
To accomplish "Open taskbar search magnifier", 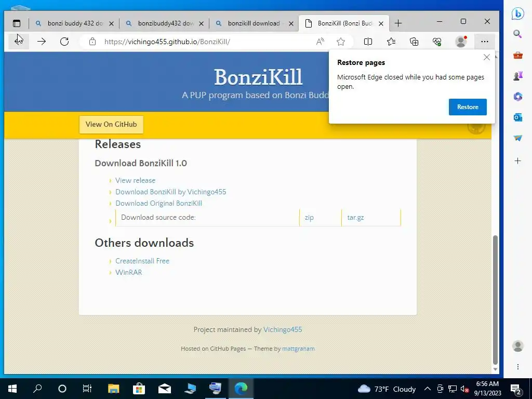I will pyautogui.click(x=37, y=389).
